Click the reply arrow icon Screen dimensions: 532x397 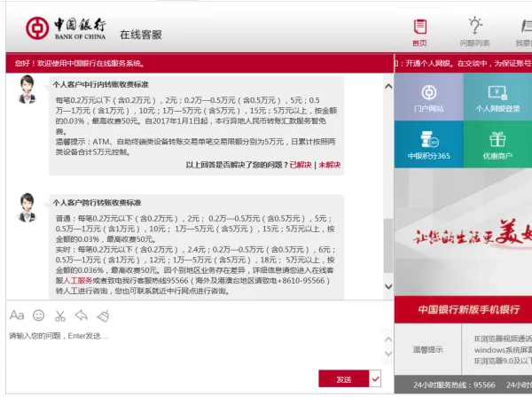coord(82,315)
